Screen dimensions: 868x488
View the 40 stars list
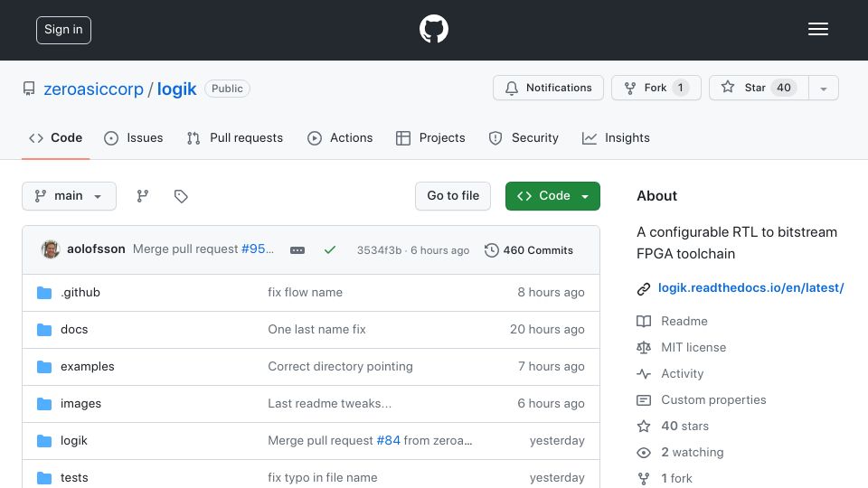pos(684,426)
